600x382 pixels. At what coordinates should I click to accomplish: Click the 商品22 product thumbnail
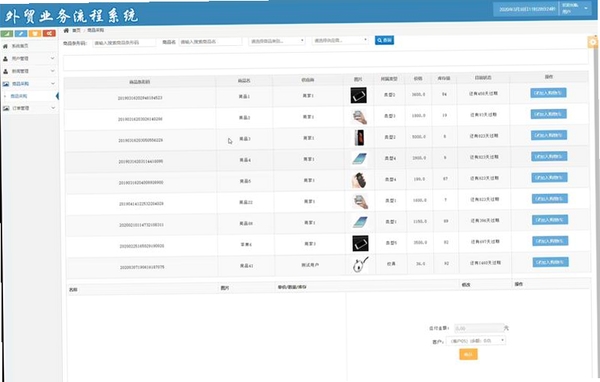coord(360,201)
